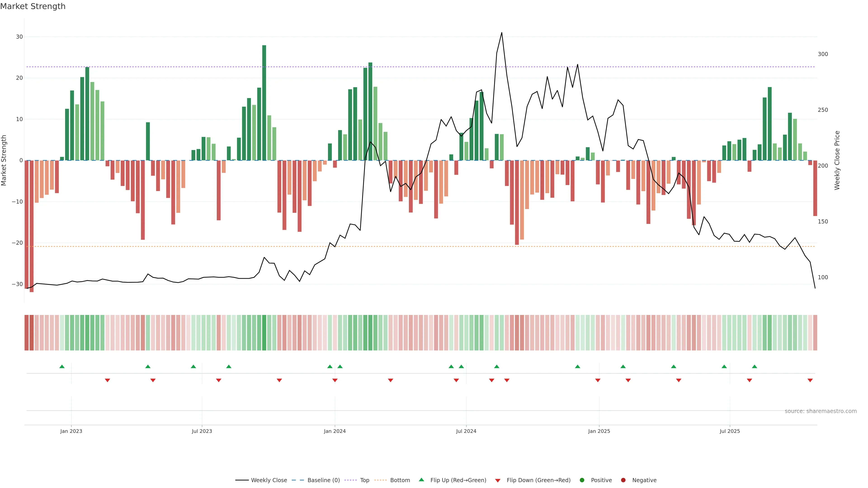Toggle the Flip Down (Green→Red) legend label
Image resolution: width=868 pixels, height=488 pixels.
[x=538, y=480]
